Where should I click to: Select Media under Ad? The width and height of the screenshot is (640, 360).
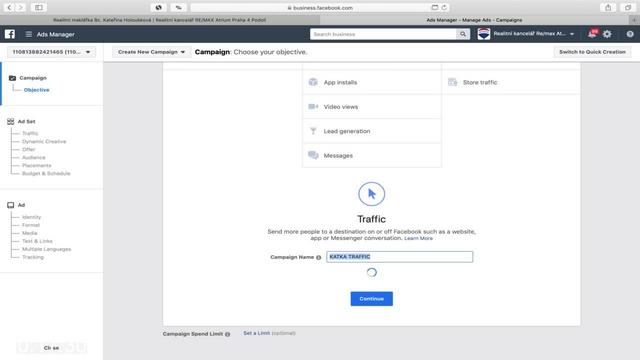[29, 233]
